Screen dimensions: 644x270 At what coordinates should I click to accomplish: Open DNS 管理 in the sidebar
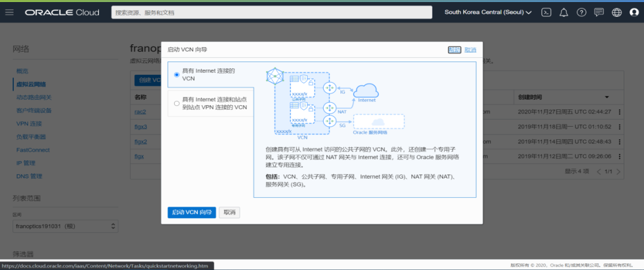[x=29, y=176]
